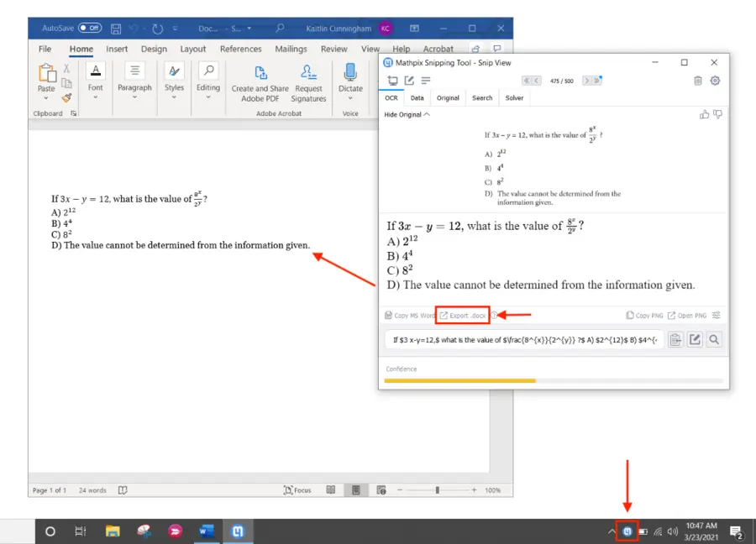Image resolution: width=756 pixels, height=544 pixels.
Task: Go to the next snip
Action: pyautogui.click(x=587, y=81)
